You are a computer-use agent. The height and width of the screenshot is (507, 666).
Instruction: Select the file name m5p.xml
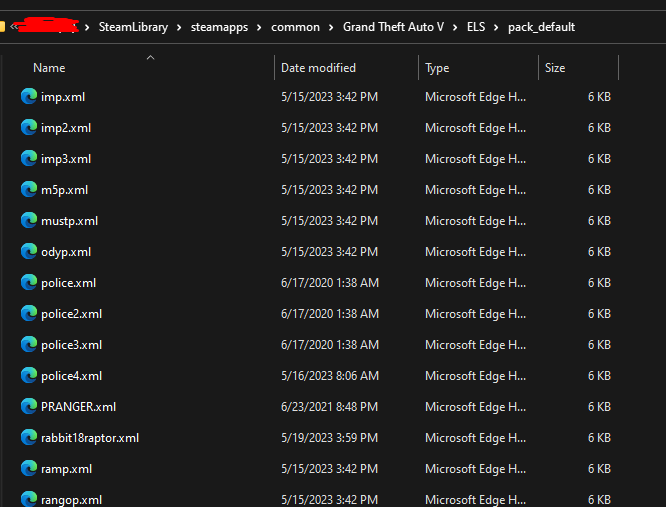[x=65, y=190]
